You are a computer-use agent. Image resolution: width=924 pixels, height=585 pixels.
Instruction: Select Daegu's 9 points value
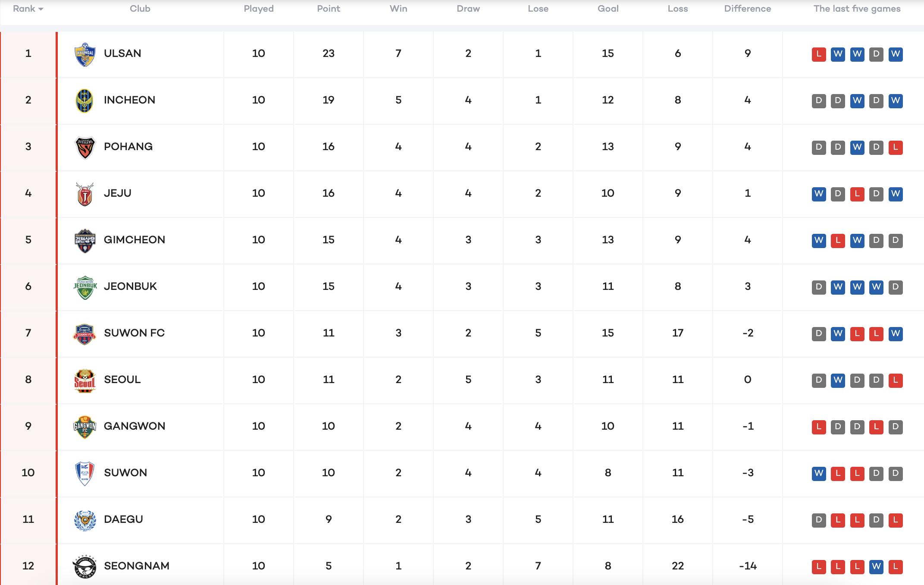pyautogui.click(x=329, y=519)
